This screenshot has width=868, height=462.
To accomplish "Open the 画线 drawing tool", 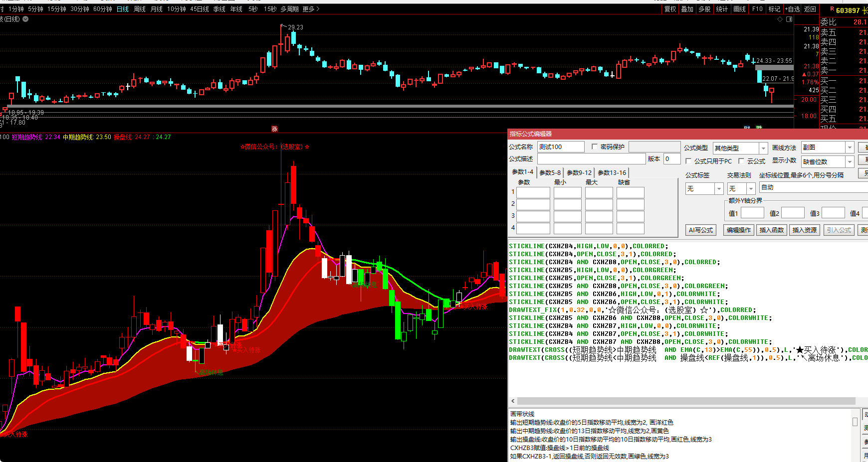I will tap(739, 9).
